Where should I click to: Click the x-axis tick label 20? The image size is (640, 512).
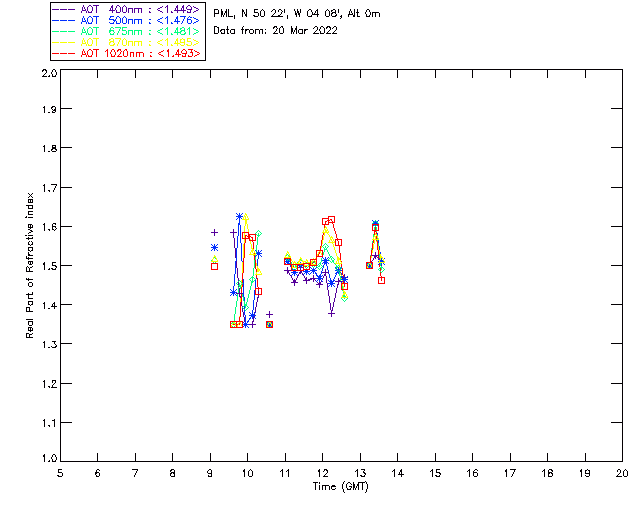point(622,473)
